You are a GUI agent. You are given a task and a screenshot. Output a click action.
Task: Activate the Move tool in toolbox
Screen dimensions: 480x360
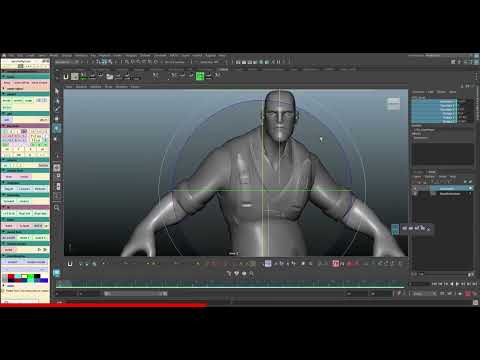click(57, 119)
